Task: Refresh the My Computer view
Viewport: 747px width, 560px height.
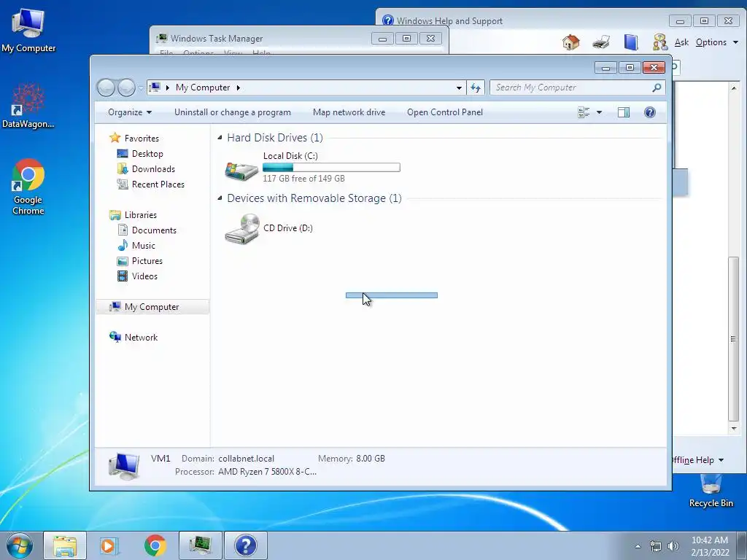Action: [x=476, y=87]
